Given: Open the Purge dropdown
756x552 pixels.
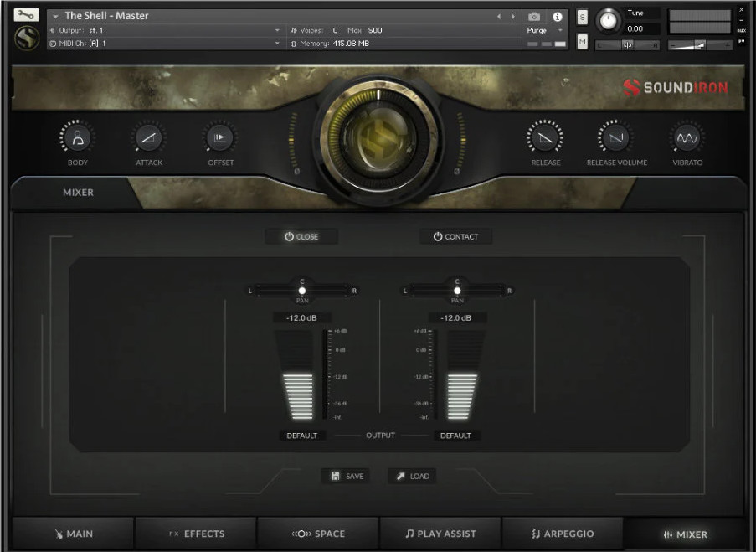Looking at the screenshot, I should tap(541, 29).
